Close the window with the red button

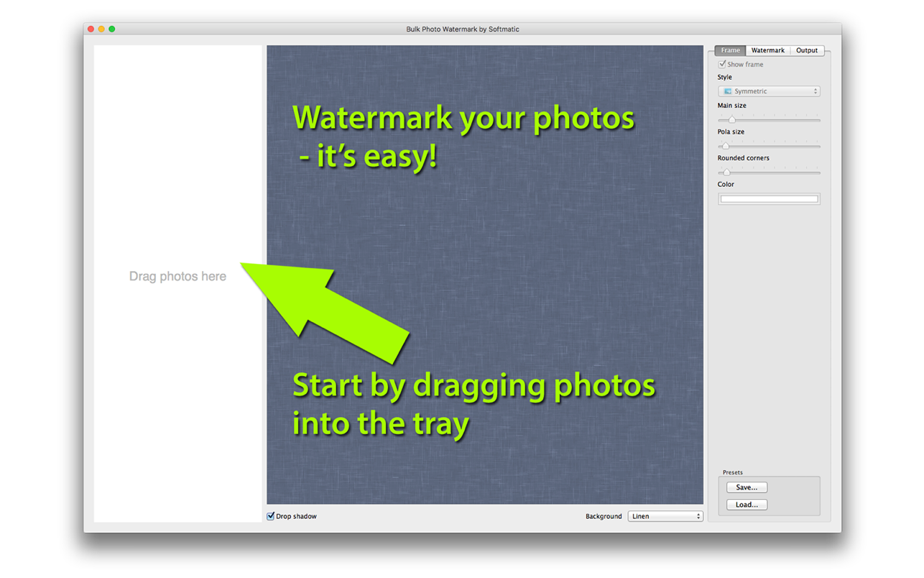pos(91,29)
